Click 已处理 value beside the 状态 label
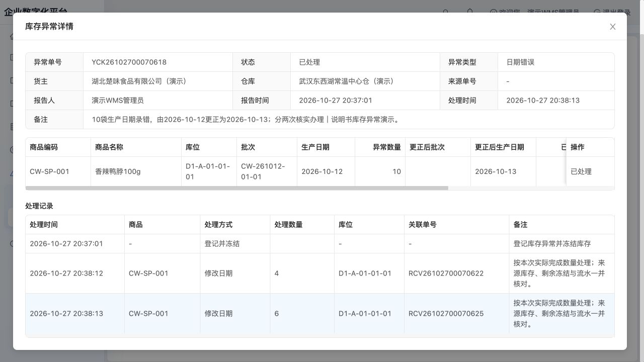 click(309, 62)
